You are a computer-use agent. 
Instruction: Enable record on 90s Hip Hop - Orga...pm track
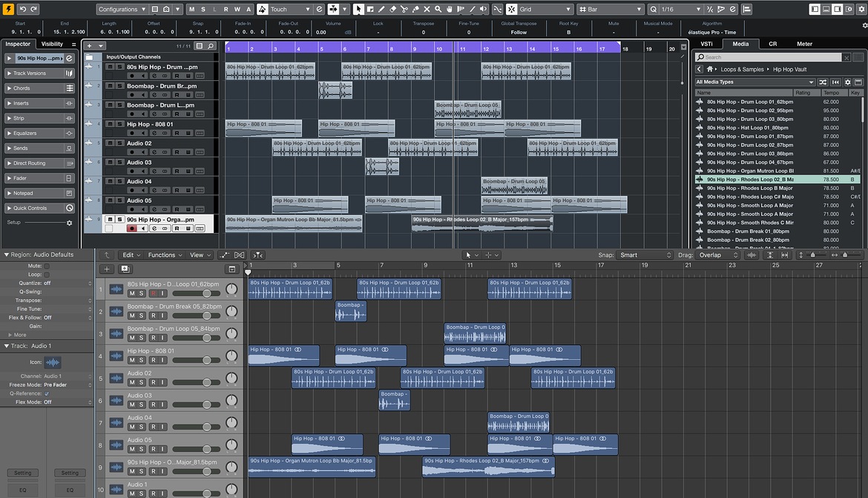click(x=131, y=229)
